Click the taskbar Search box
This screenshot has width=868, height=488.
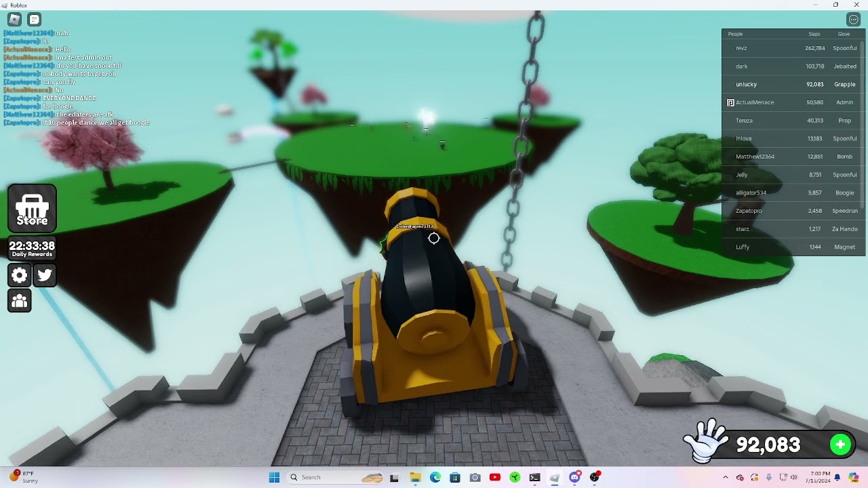pyautogui.click(x=336, y=477)
